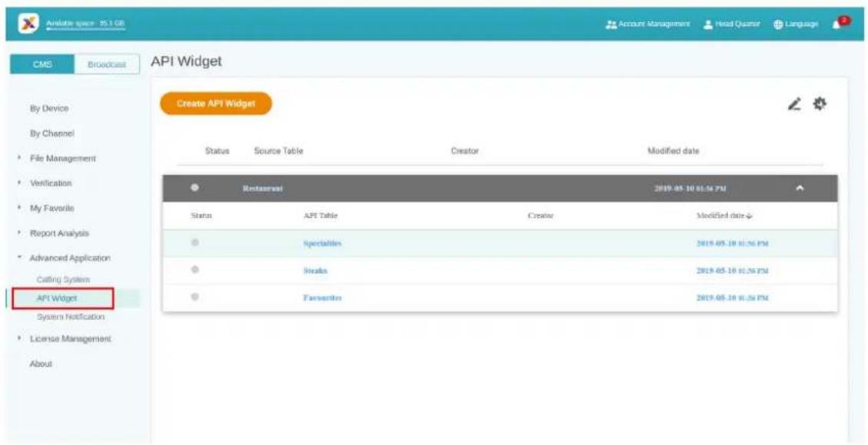Toggle status dot of Restaurant row
Image resolution: width=868 pixels, height=445 pixels.
[195, 188]
